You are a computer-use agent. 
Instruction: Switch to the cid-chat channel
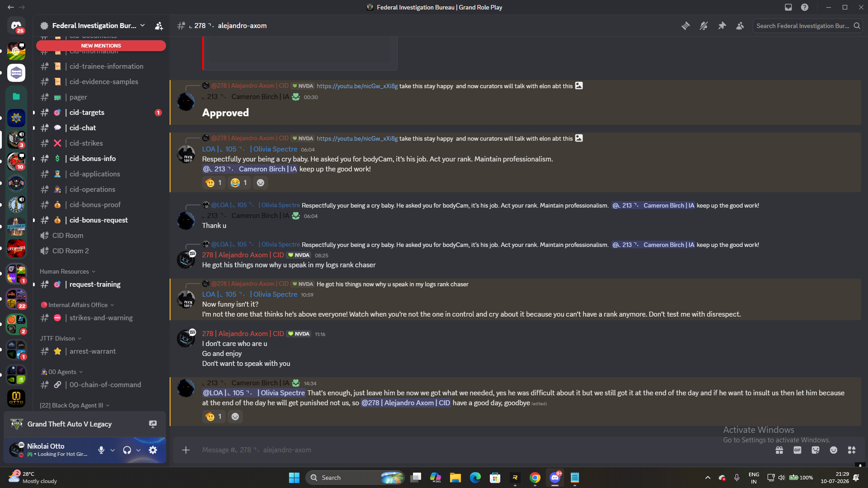[101, 128]
